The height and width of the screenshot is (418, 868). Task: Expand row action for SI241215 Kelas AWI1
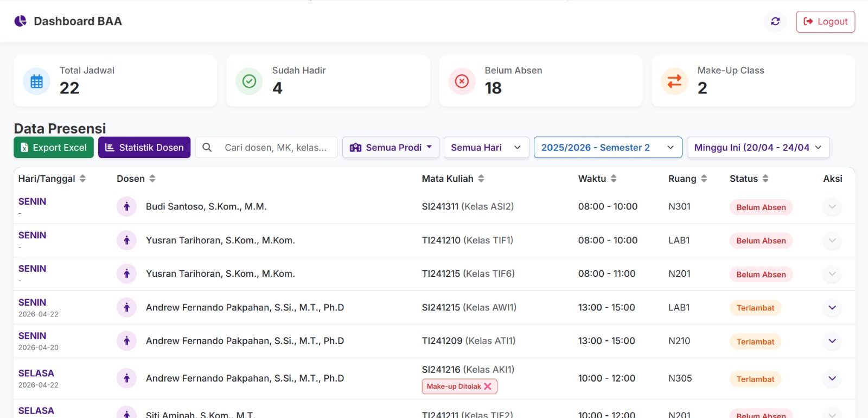[x=832, y=308]
